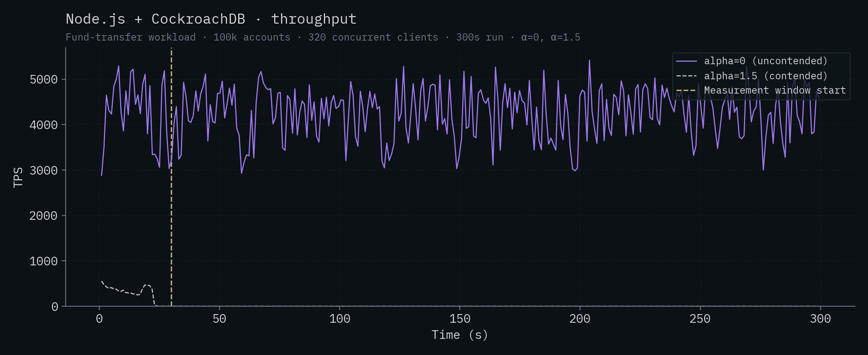Image resolution: width=868 pixels, height=355 pixels.
Task: Click x-axis tick label "300"
Action: pos(820,319)
